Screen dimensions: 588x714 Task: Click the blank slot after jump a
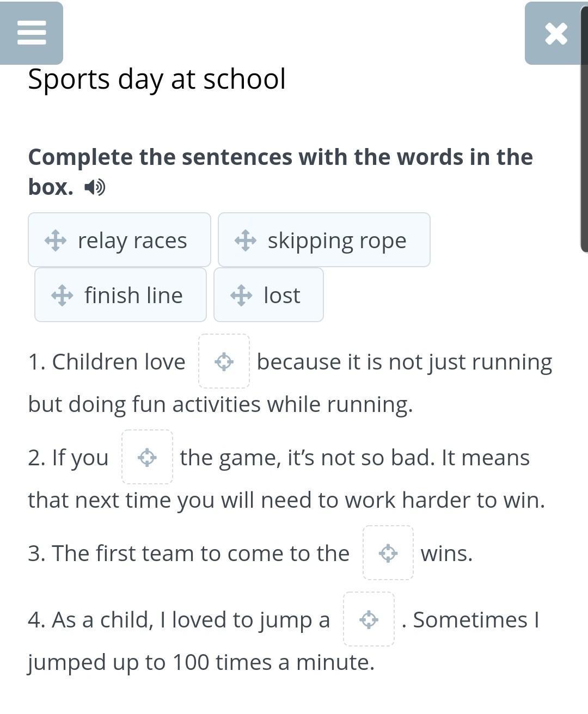click(369, 619)
